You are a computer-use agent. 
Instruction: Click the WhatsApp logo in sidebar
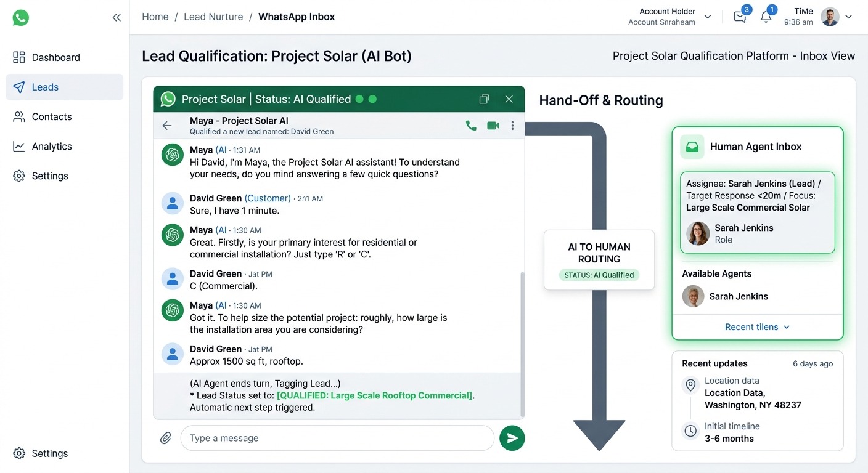click(x=20, y=17)
